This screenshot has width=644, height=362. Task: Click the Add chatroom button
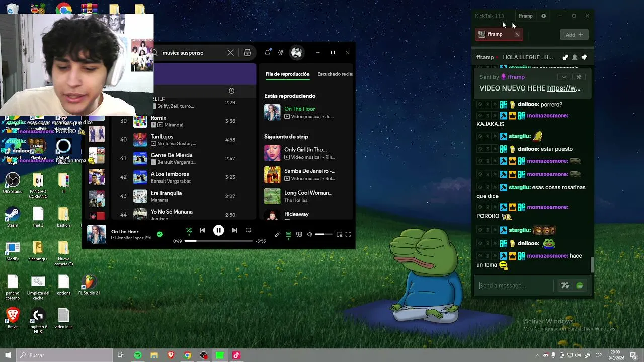point(574,35)
